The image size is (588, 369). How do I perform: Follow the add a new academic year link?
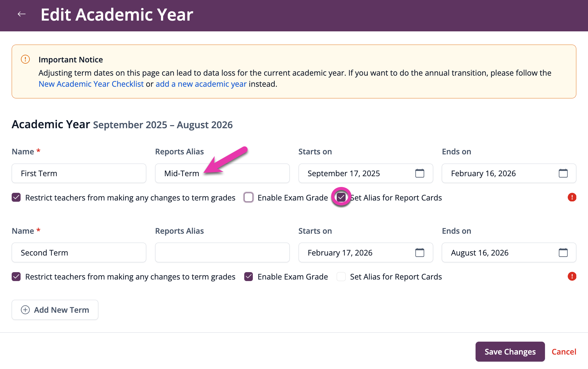click(201, 84)
